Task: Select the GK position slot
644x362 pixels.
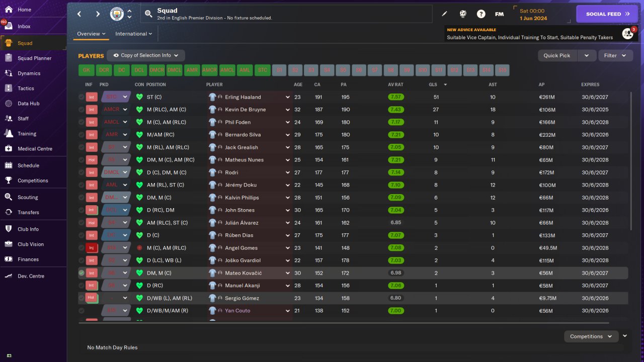Action: click(87, 70)
